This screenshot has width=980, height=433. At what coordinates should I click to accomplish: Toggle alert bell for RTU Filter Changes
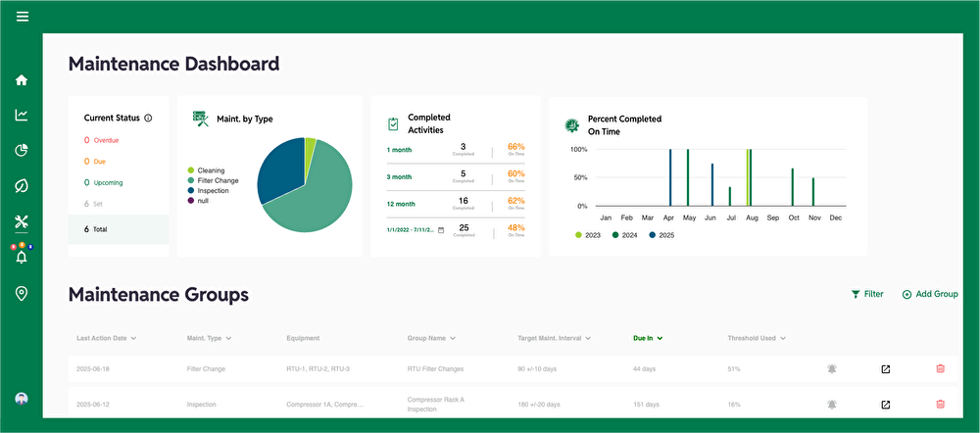point(831,368)
